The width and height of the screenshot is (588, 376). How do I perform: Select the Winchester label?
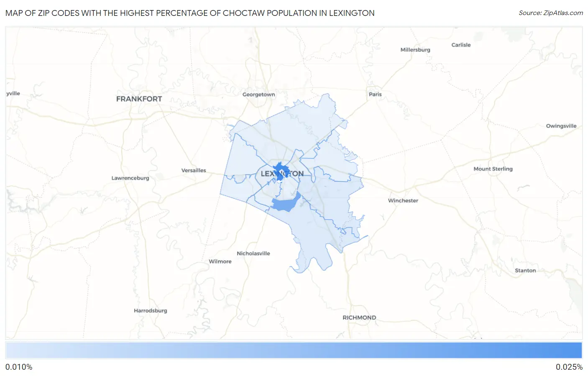point(403,200)
